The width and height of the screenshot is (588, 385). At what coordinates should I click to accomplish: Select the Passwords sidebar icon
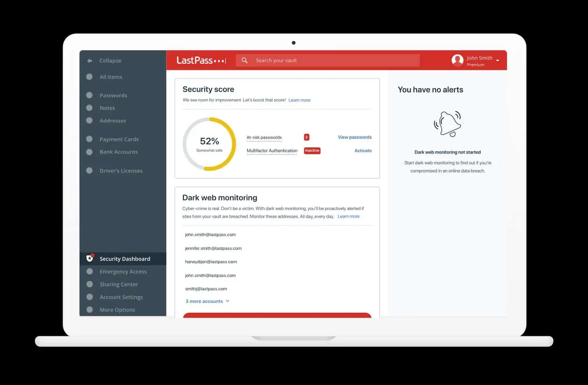tap(89, 95)
